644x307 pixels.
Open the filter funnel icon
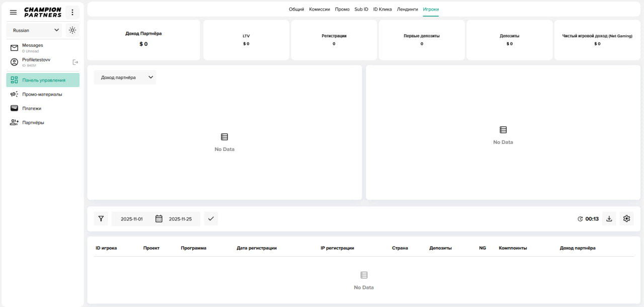[101, 218]
